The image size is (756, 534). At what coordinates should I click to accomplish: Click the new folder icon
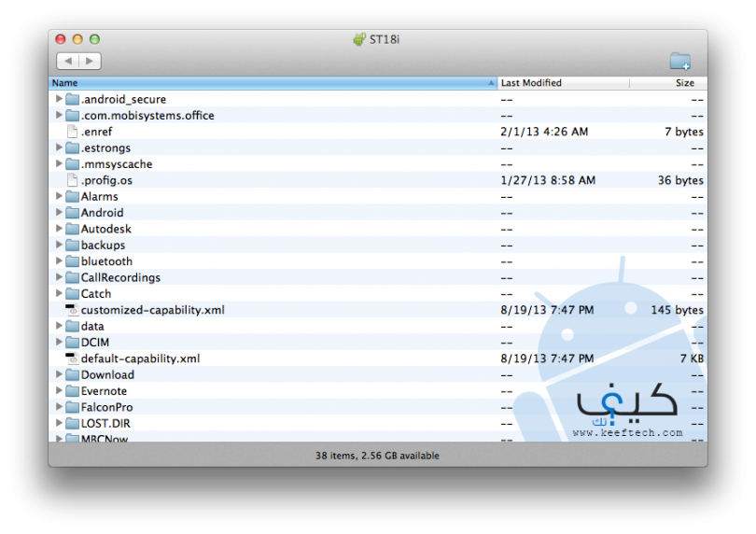pyautogui.click(x=679, y=62)
